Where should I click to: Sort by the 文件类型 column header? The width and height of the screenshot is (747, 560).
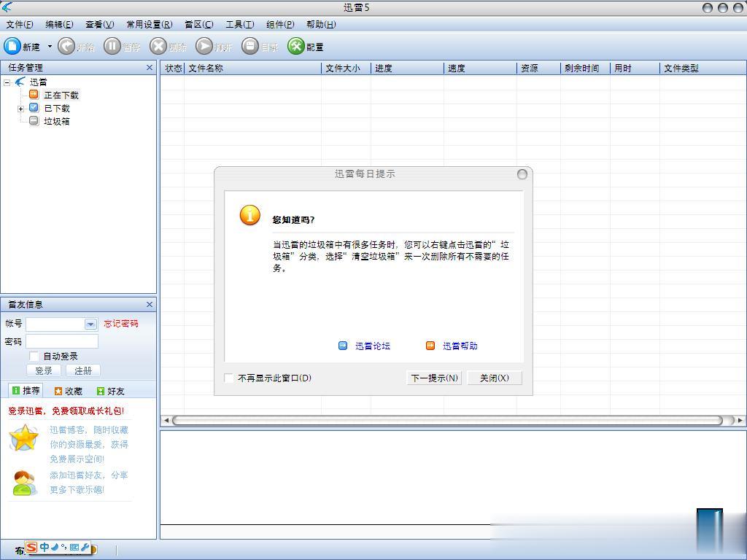[x=703, y=68]
